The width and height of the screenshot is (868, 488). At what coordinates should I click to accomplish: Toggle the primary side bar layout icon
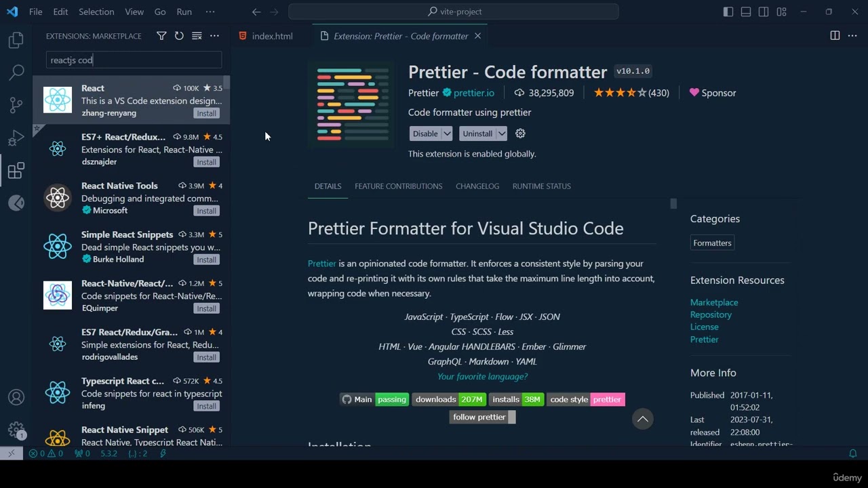pyautogui.click(x=728, y=12)
